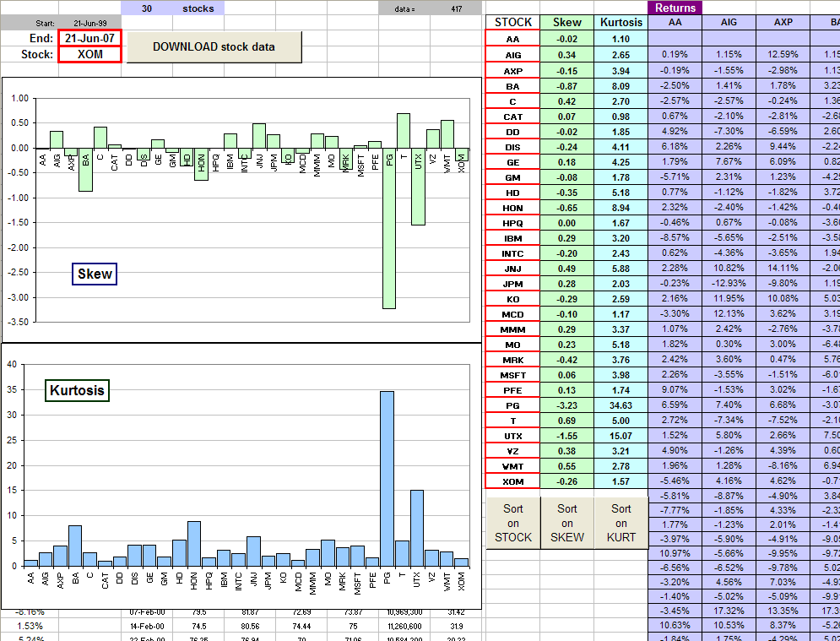The image size is (840, 641).
Task: Select the date cell 07-Feb-00
Action: (147, 612)
